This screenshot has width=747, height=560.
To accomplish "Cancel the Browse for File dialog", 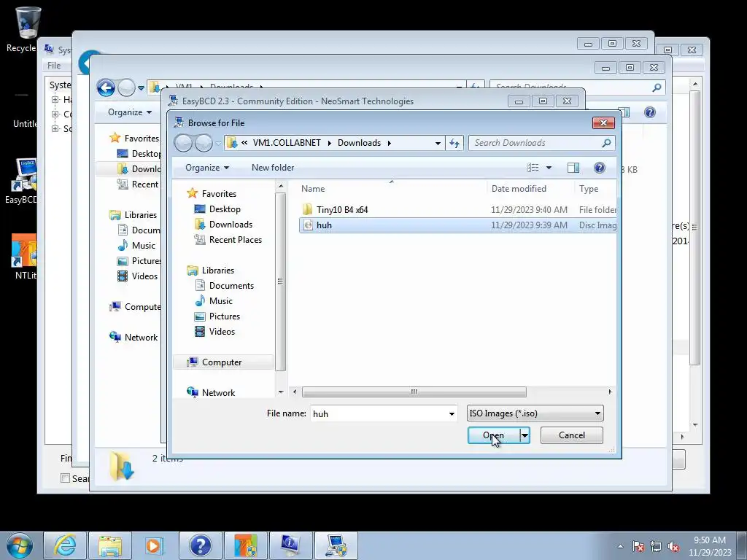I will [571, 435].
